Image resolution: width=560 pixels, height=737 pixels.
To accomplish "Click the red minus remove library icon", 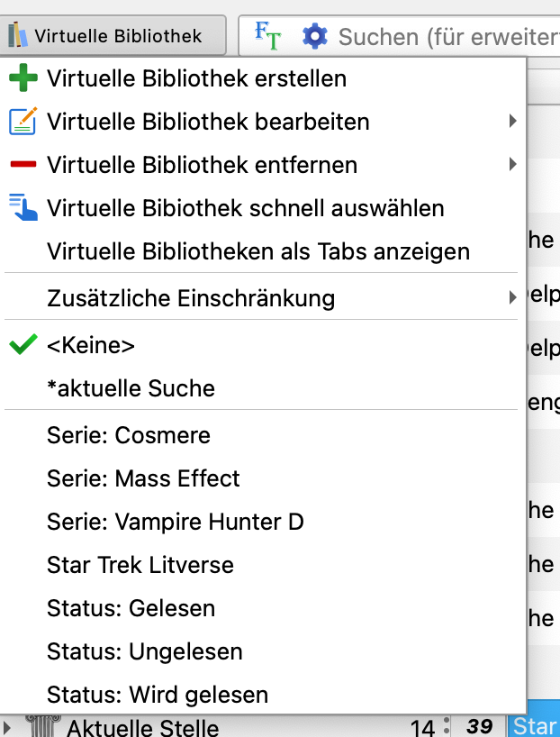I will 23,165.
